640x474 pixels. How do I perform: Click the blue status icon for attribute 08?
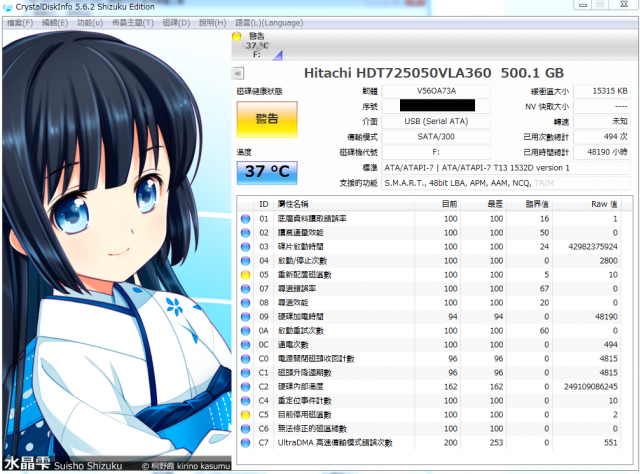(x=245, y=303)
